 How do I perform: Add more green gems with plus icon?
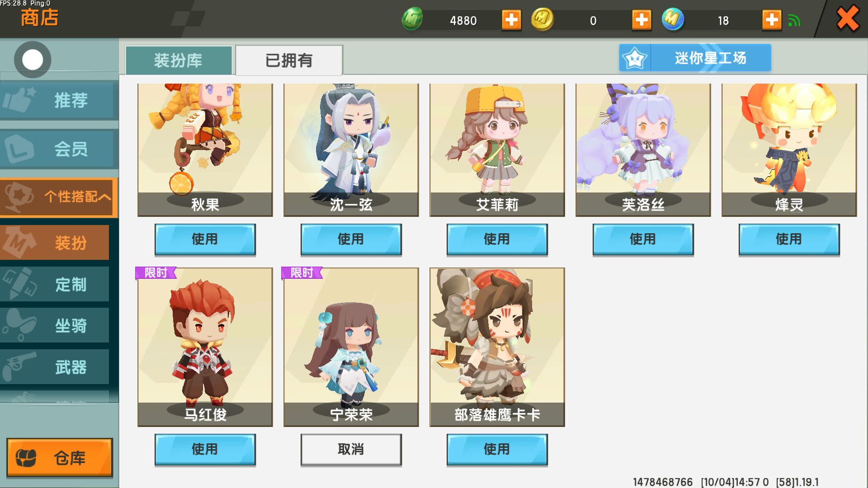tap(511, 20)
